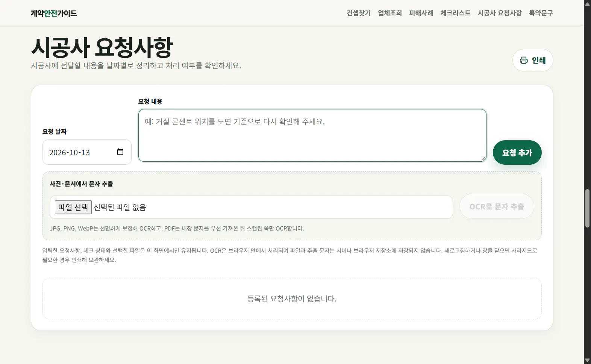Open the 특약문구 nav link
591x364 pixels.
[x=541, y=13]
